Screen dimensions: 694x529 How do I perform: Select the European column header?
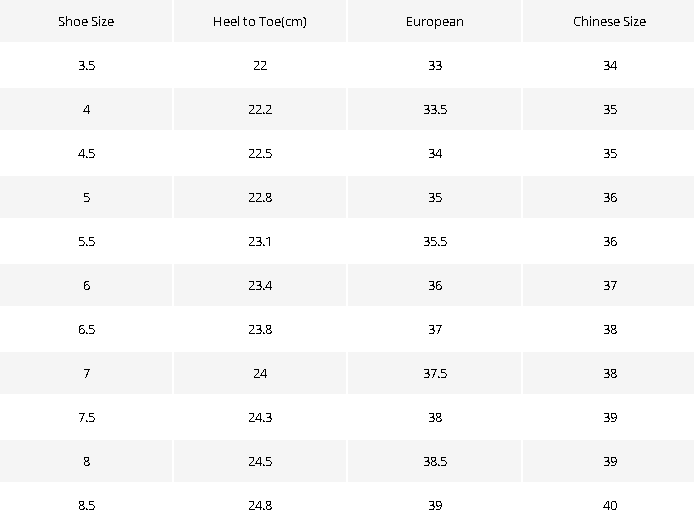[435, 21]
